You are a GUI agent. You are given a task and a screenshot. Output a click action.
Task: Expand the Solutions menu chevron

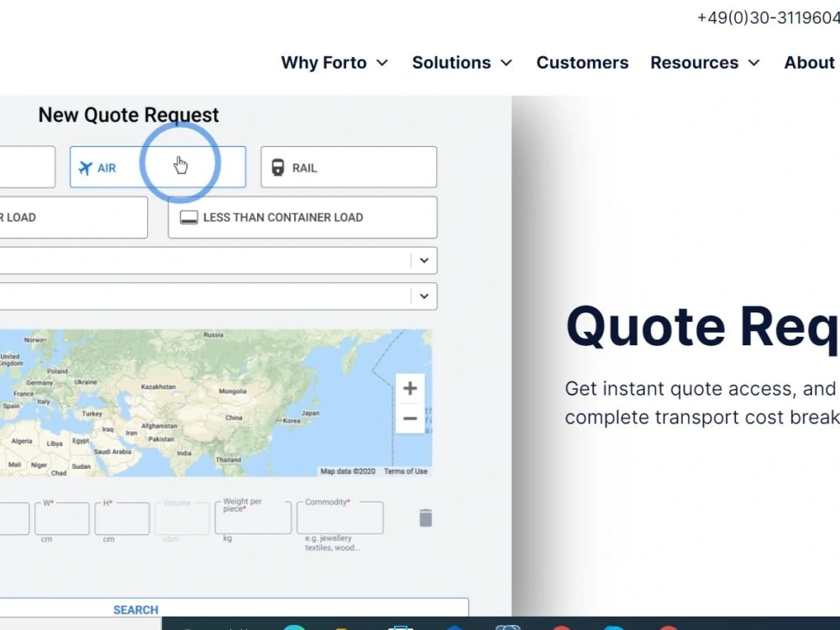[x=507, y=63]
